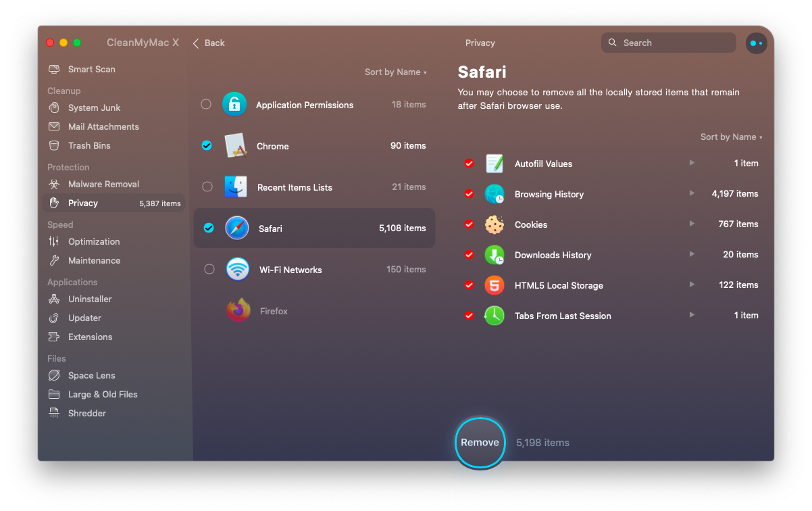Uncheck the Browsing History checkbox
812x511 pixels.
coord(469,194)
